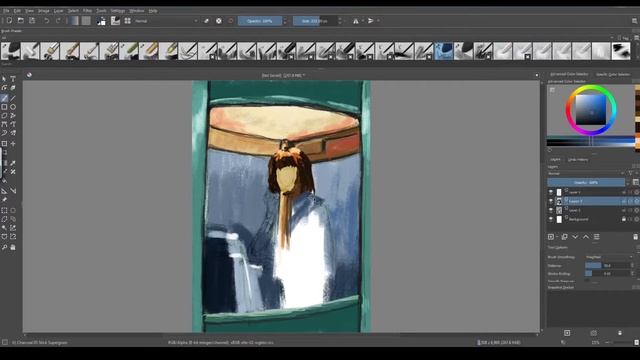
Task: Switch to Specific Color Selector tab
Action: [x=613, y=74]
